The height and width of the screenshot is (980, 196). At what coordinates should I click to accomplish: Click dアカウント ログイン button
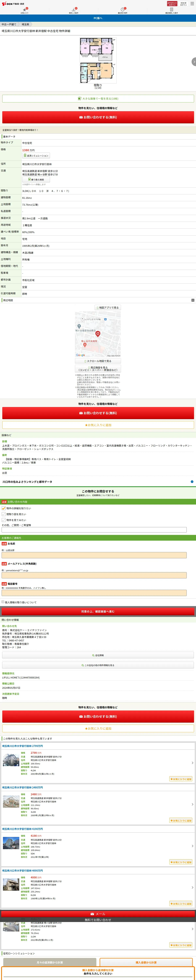[x=172, y=3]
